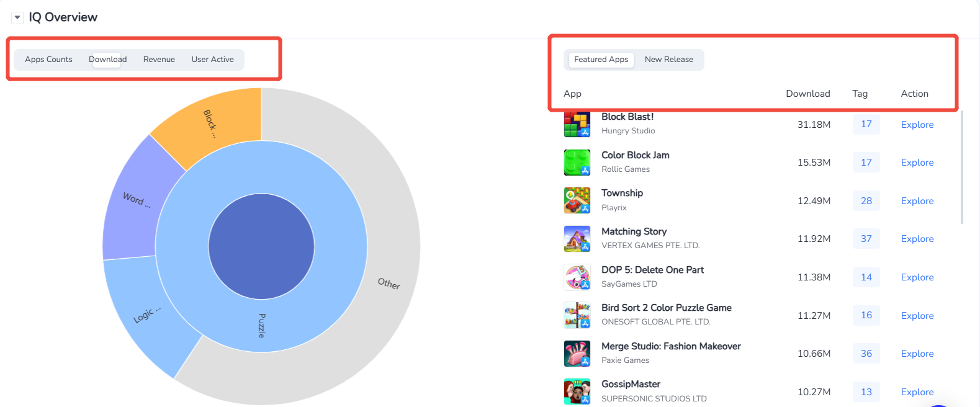The image size is (980, 407).
Task: Explore Color Block Jam app
Action: 917,163
